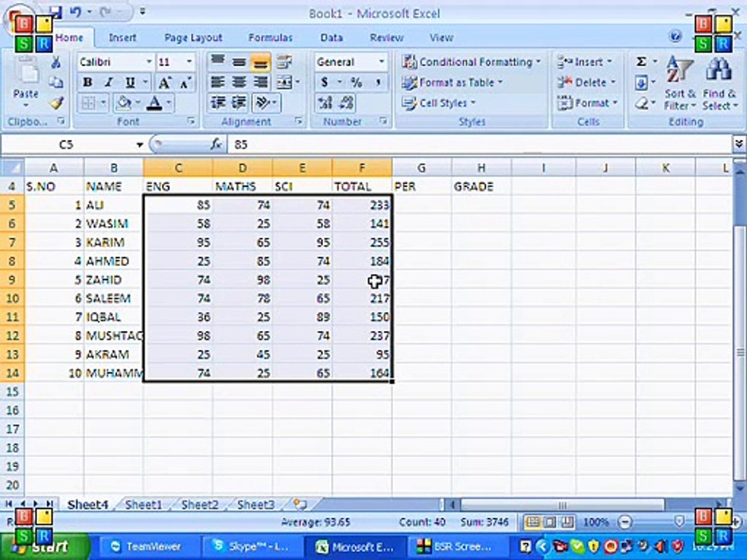
Task: Expand Cell Styles gallery
Action: 439,103
